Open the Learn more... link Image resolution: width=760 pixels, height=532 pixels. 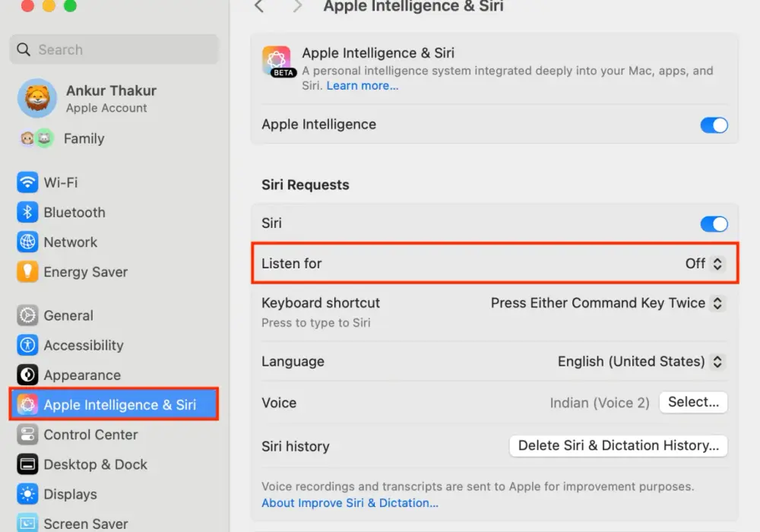(362, 86)
